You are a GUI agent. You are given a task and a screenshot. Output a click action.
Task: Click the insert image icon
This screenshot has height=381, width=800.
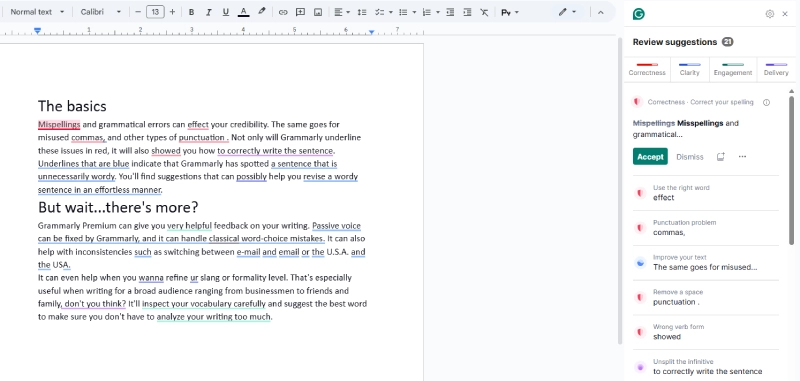coord(318,12)
